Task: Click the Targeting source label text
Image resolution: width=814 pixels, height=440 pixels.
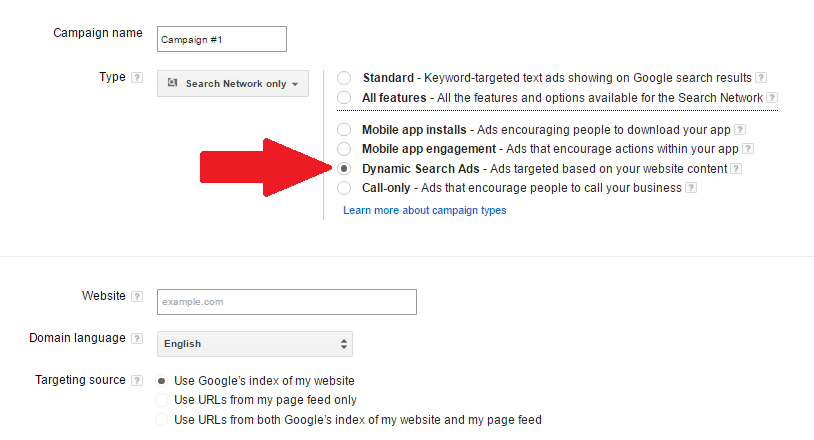Action: (80, 380)
